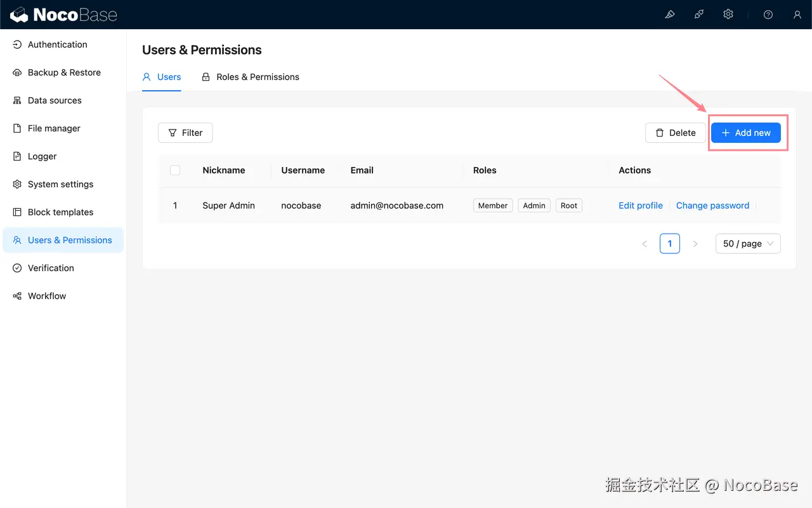Open the user profile icon

pos(797,15)
